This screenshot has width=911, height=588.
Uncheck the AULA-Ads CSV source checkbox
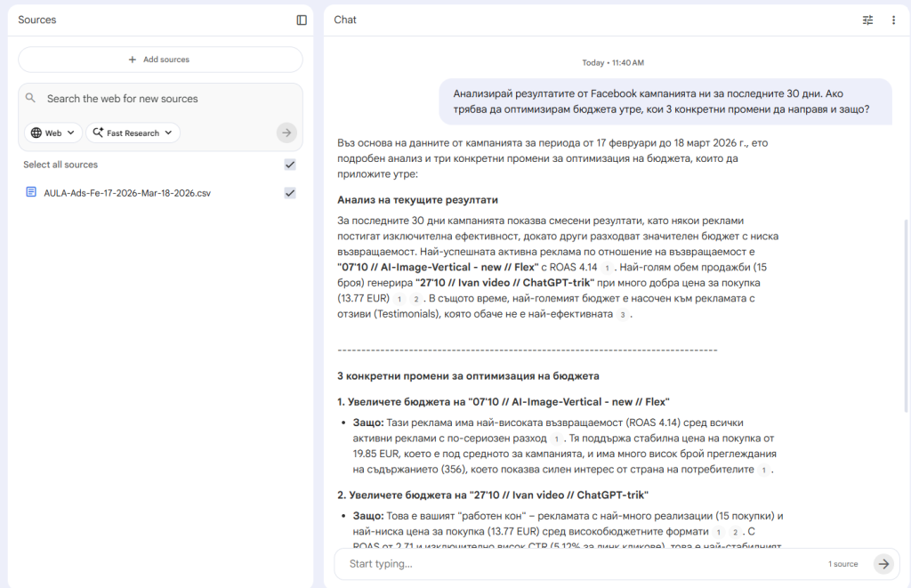pos(289,193)
